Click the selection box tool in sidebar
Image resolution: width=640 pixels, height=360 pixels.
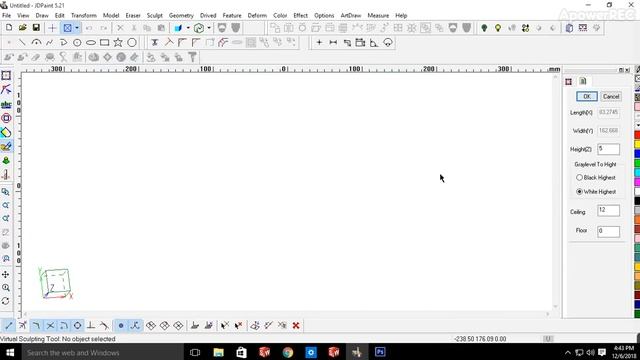pos(6,76)
